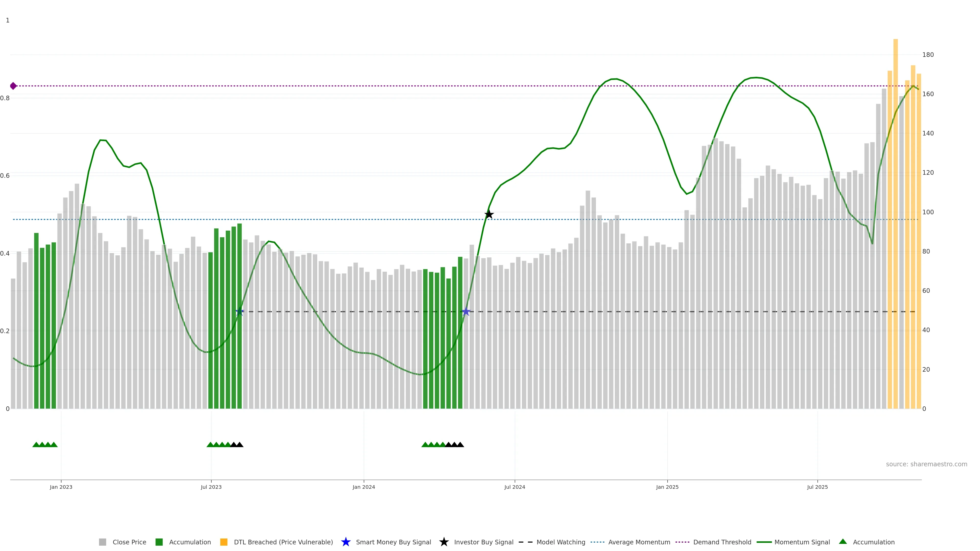Click the rightmost black triangle marker below chart

point(460,445)
